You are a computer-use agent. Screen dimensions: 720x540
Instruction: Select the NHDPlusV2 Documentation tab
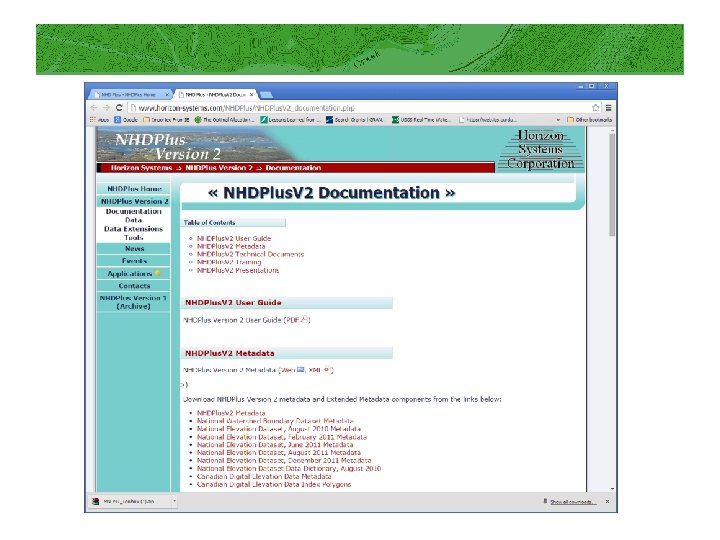(x=216, y=95)
